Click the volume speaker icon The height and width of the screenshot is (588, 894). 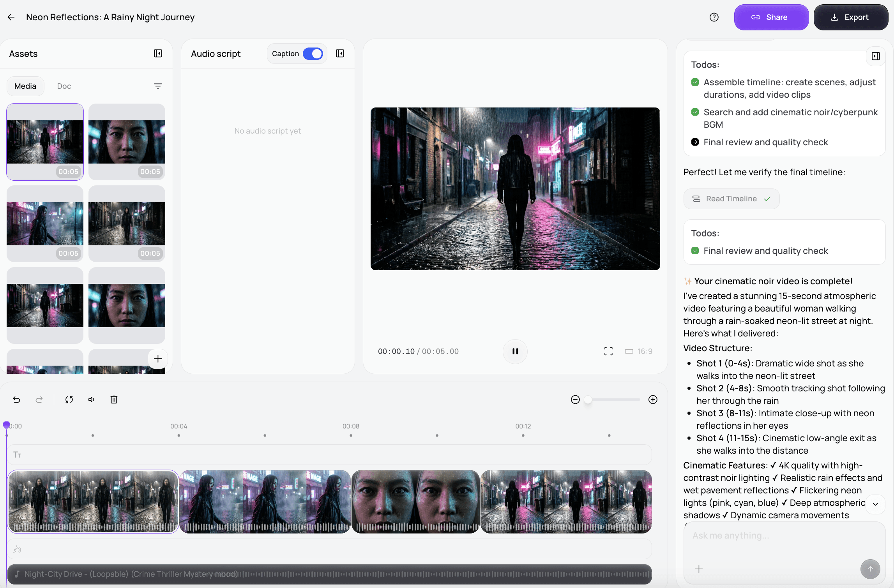[92, 400]
